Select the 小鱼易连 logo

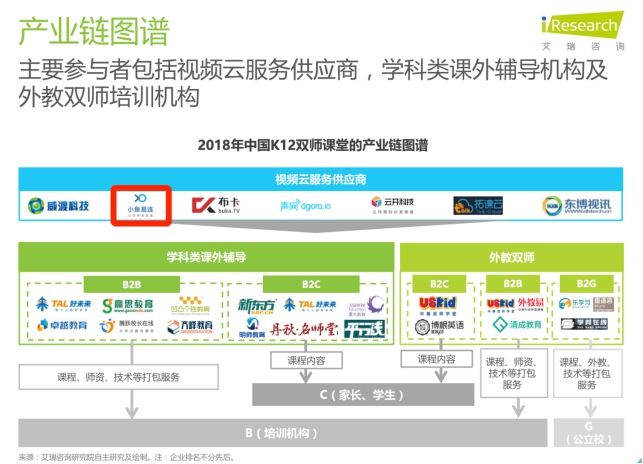tap(140, 205)
